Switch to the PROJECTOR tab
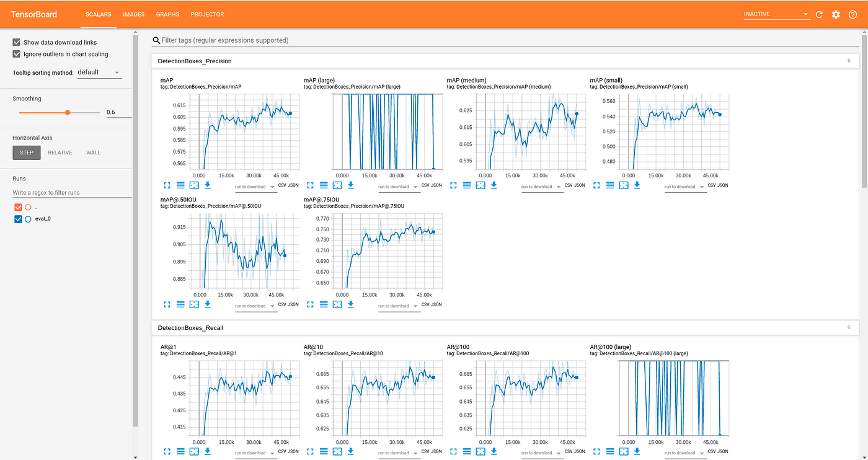Image resolution: width=868 pixels, height=460 pixels. (x=207, y=14)
